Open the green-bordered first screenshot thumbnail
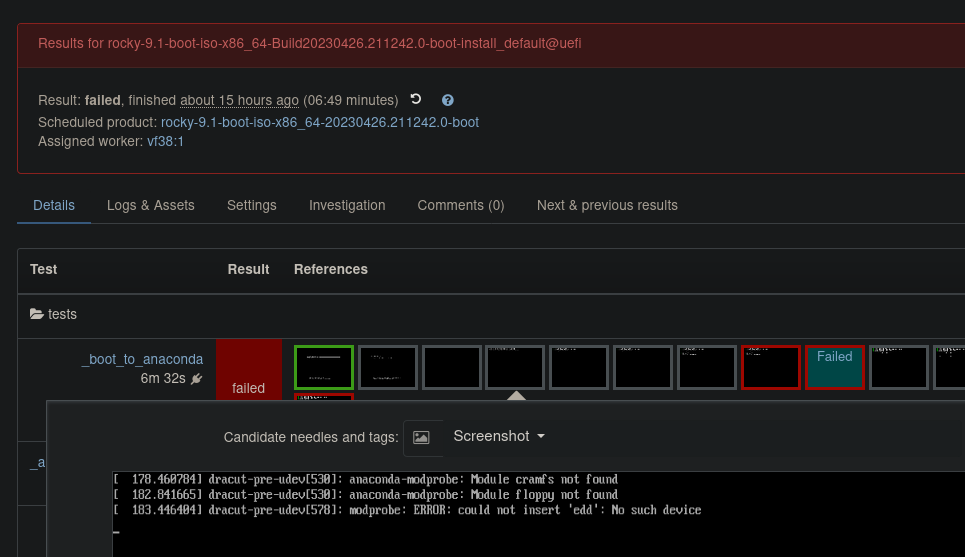Viewport: 965px width, 557px height. [324, 367]
